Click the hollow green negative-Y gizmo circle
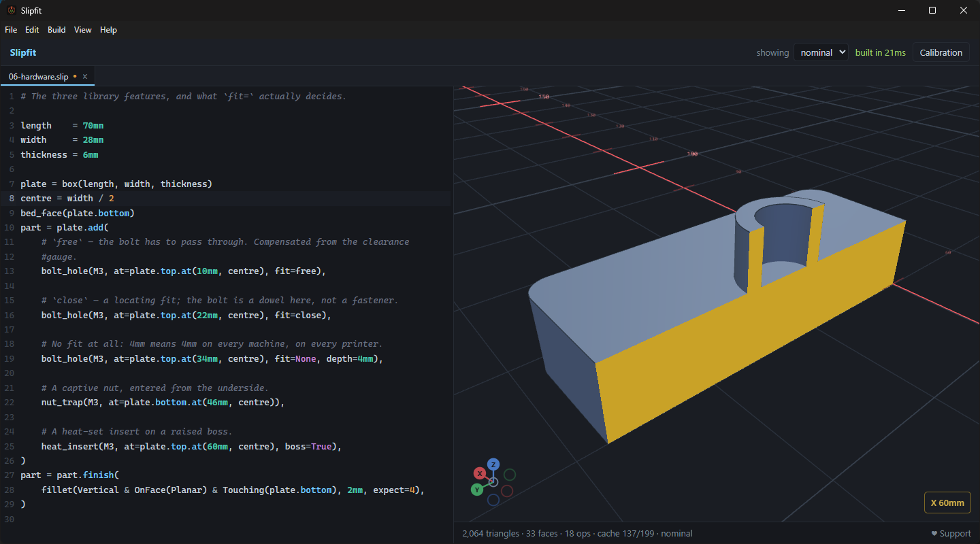This screenshot has height=544, width=980. coord(510,475)
